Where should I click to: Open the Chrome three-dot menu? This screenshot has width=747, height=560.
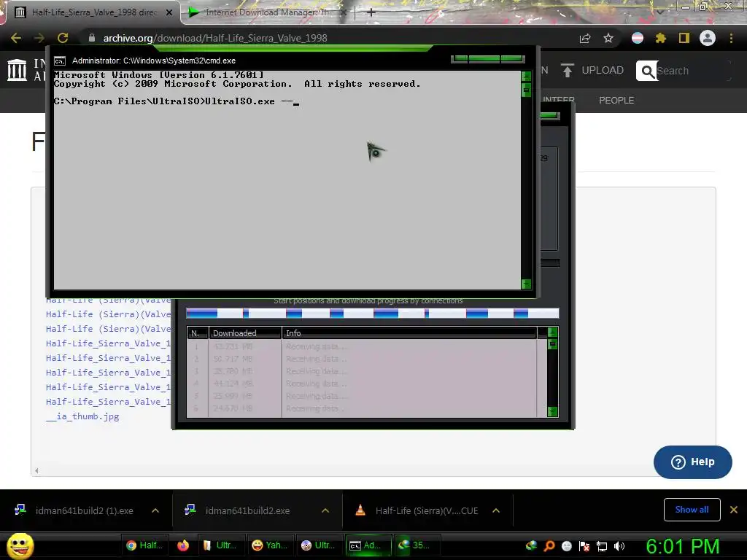[731, 38]
